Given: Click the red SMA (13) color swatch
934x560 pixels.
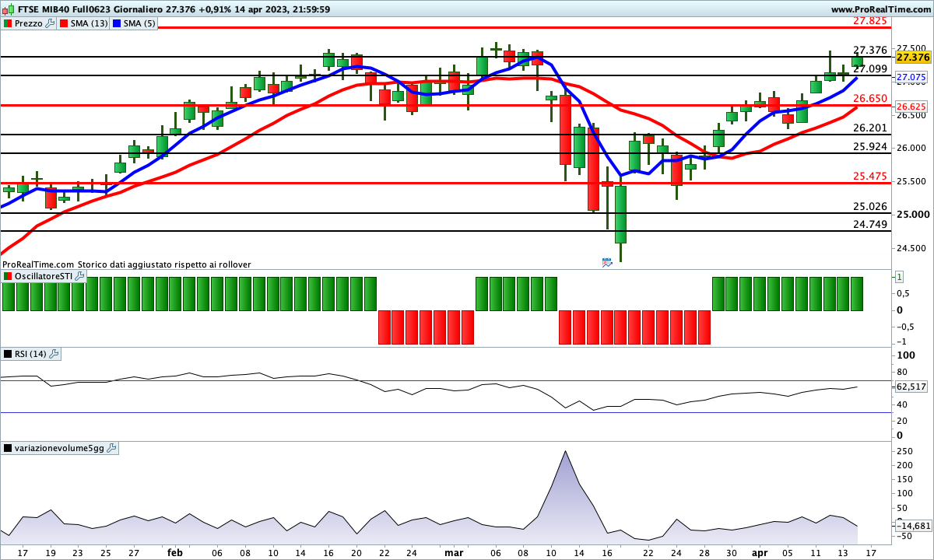Looking at the screenshot, I should [x=63, y=23].
